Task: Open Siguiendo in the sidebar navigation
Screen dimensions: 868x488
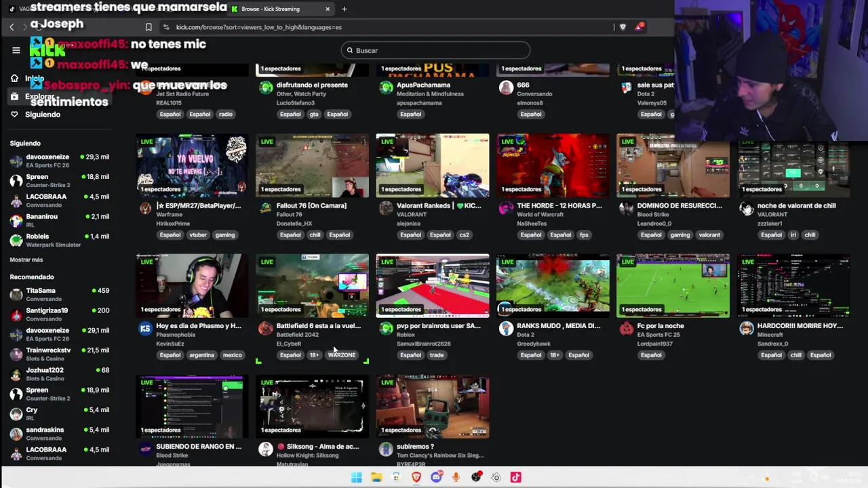Action: (43, 115)
